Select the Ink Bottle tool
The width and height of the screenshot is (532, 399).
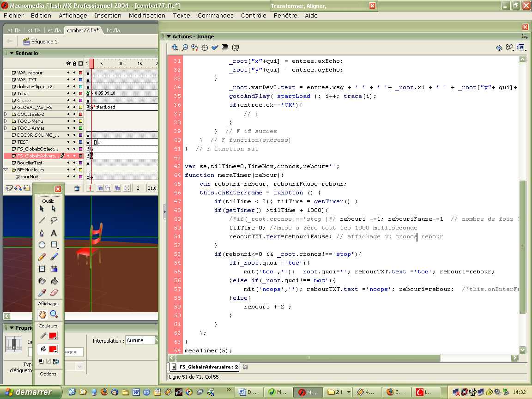[x=42, y=281]
